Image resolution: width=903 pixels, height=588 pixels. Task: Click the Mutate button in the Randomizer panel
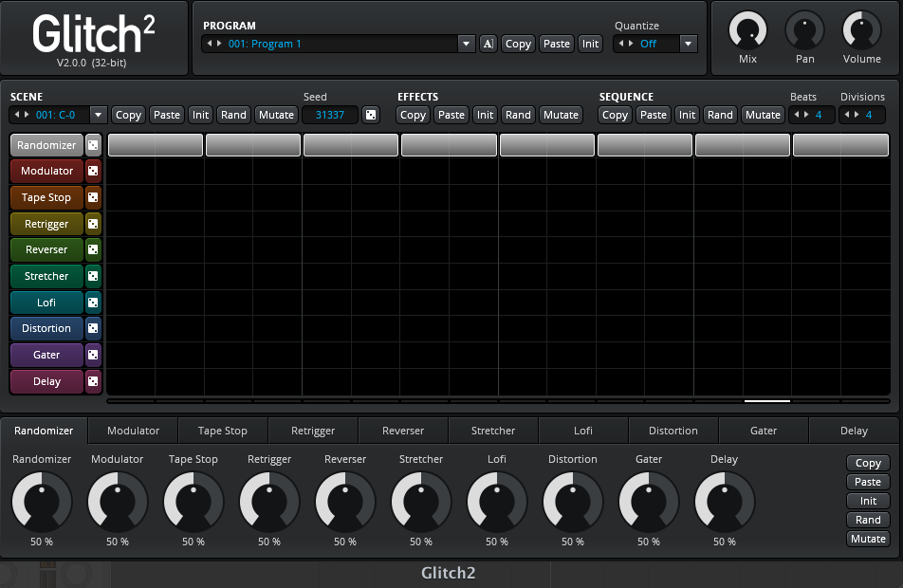(x=868, y=539)
